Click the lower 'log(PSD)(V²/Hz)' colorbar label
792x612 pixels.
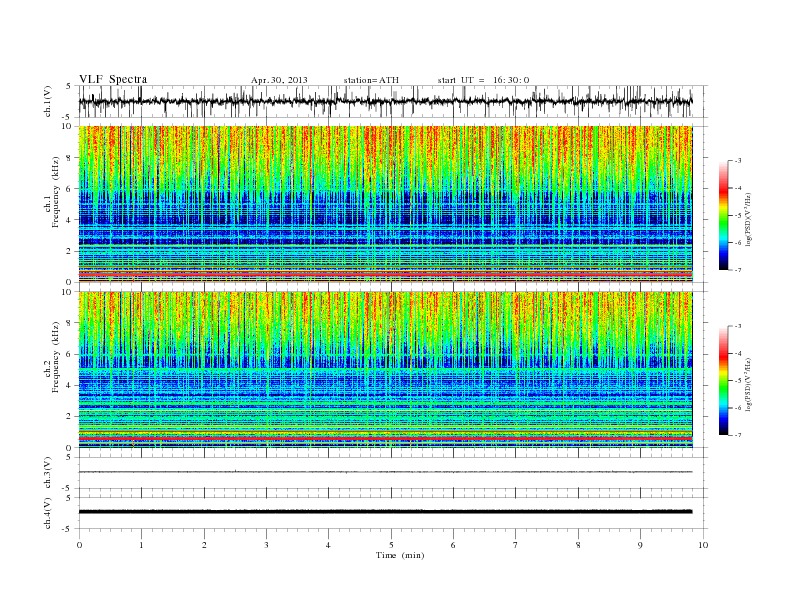point(749,385)
